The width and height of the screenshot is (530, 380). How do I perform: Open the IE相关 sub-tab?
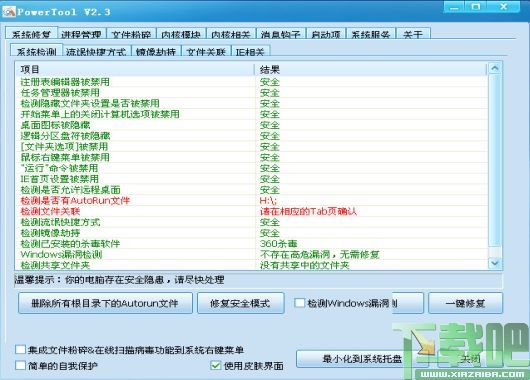tap(250, 51)
